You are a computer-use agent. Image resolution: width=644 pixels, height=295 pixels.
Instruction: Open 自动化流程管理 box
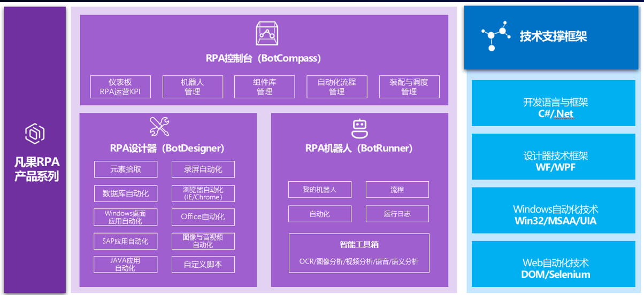pyautogui.click(x=337, y=87)
